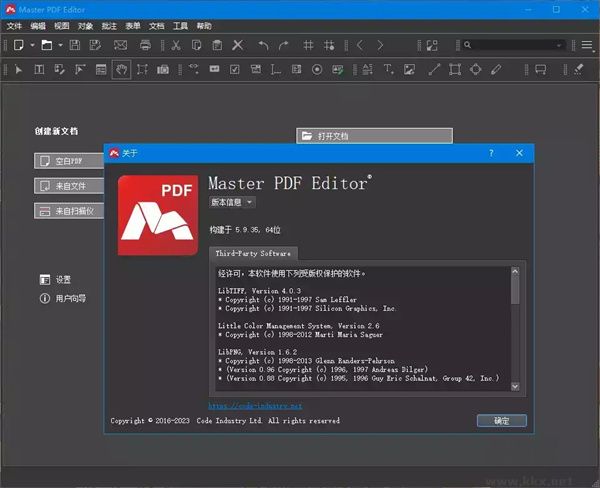Select the Hand tool icon
Screen dimensions: 600x488
[x=121, y=69]
